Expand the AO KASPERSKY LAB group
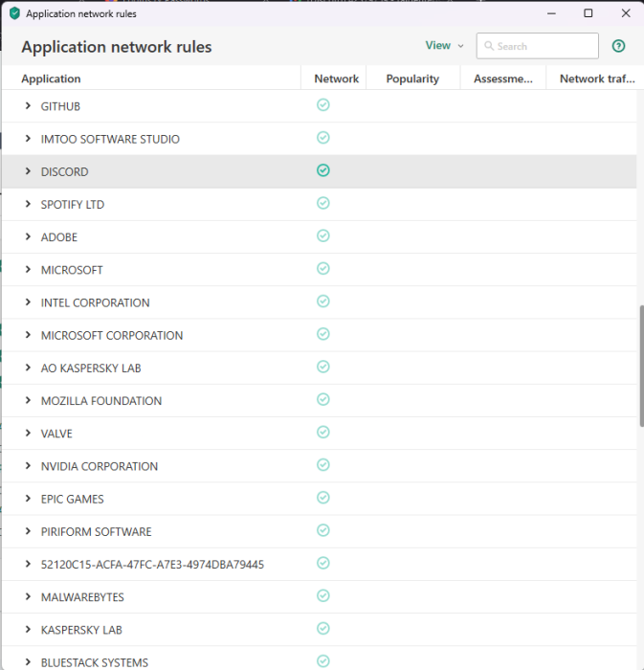644x670 pixels. pos(28,368)
